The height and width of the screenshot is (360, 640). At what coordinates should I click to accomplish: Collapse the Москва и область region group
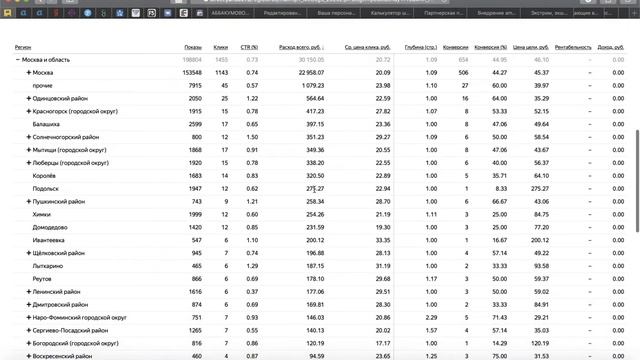tap(18, 60)
